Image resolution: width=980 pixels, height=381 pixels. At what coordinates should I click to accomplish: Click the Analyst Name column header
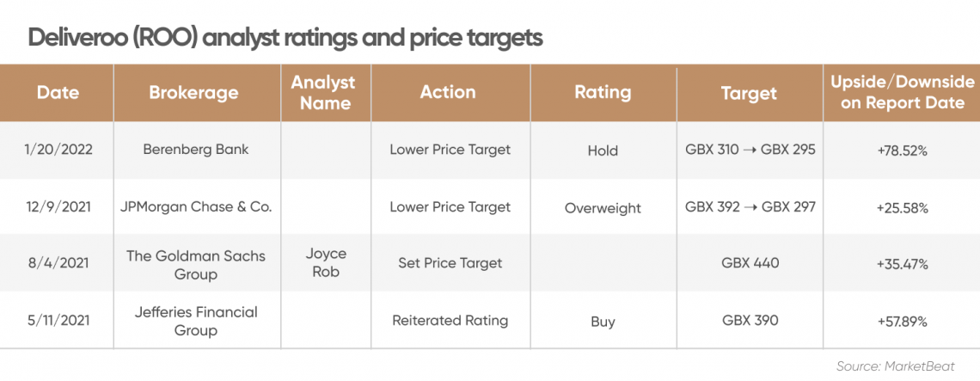click(323, 93)
